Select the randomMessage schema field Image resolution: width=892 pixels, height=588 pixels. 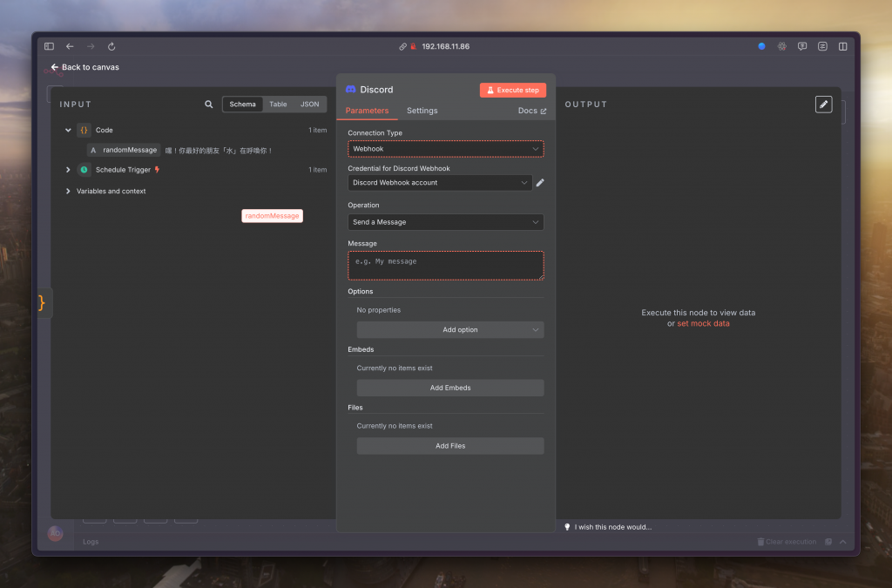tap(124, 150)
